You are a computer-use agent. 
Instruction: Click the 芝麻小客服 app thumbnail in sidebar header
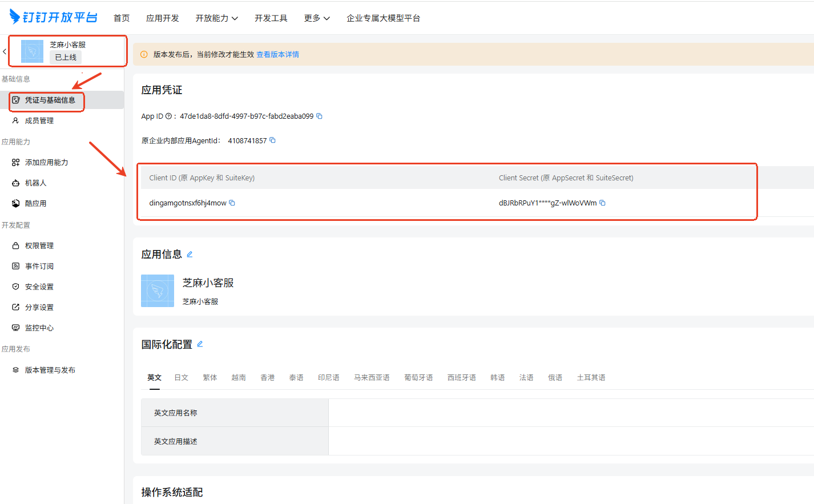tap(32, 51)
